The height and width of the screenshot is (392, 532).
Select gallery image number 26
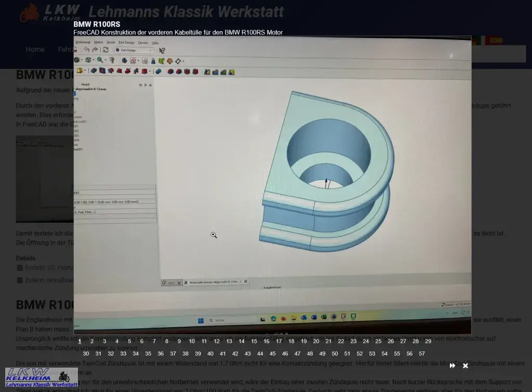(391, 341)
